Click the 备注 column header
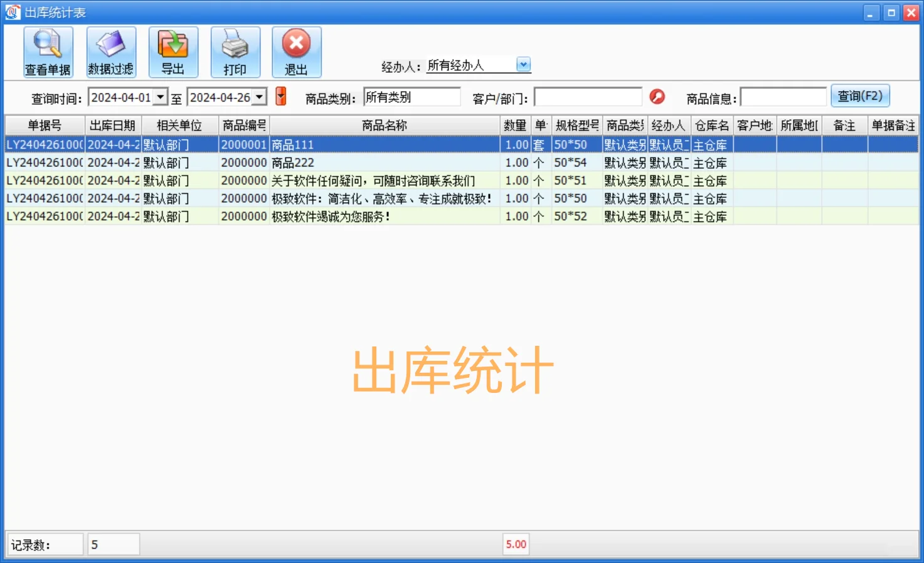 (x=844, y=126)
